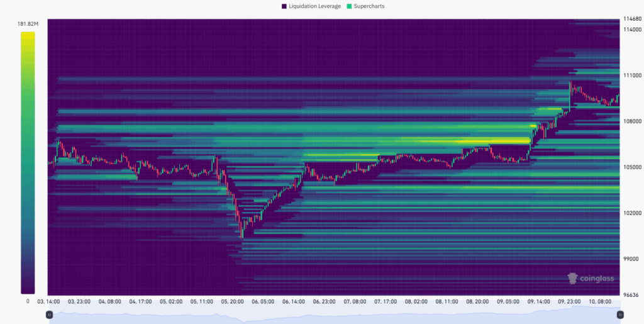Click the 06, 23:00 time label

click(325, 301)
